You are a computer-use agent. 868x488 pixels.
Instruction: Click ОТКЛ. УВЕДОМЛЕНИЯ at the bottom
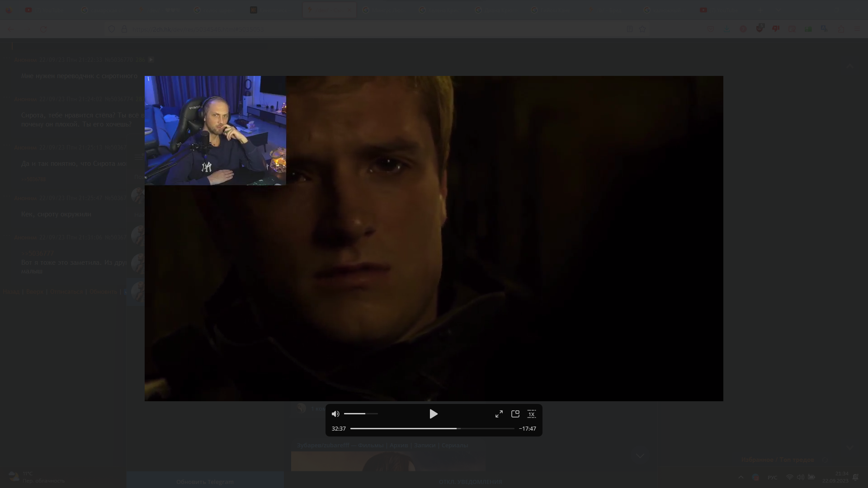(470, 482)
